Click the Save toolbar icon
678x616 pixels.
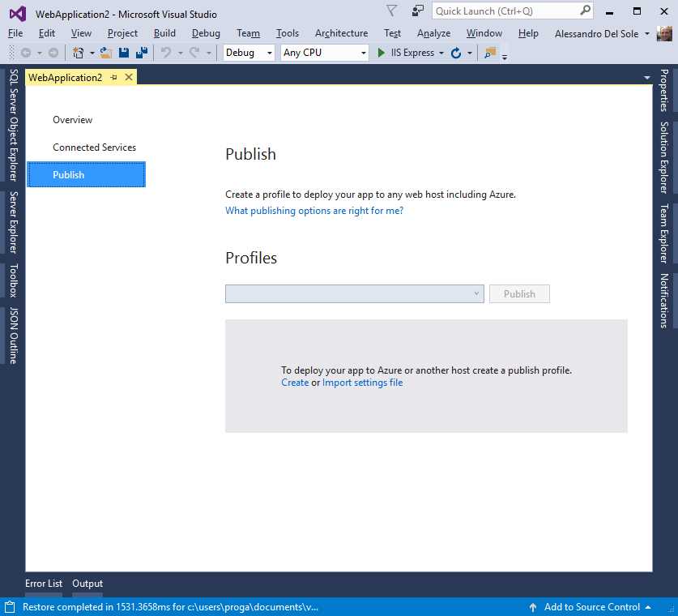pos(123,52)
